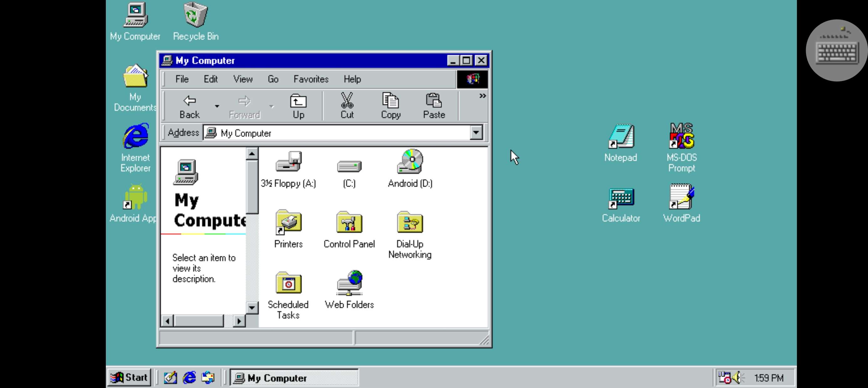Click the volume speaker tray icon
Image resolution: width=868 pixels, height=388 pixels.
click(738, 378)
